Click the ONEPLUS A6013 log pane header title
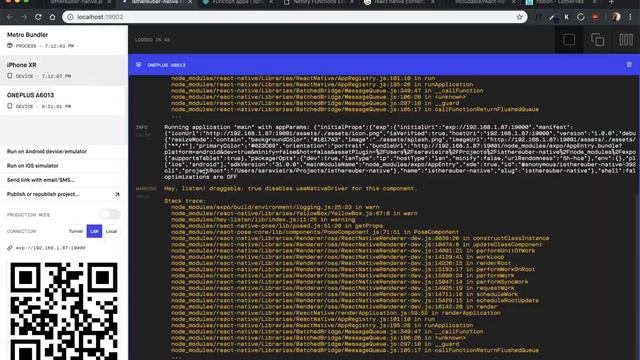Screen dimensions: 640x360 166,65
